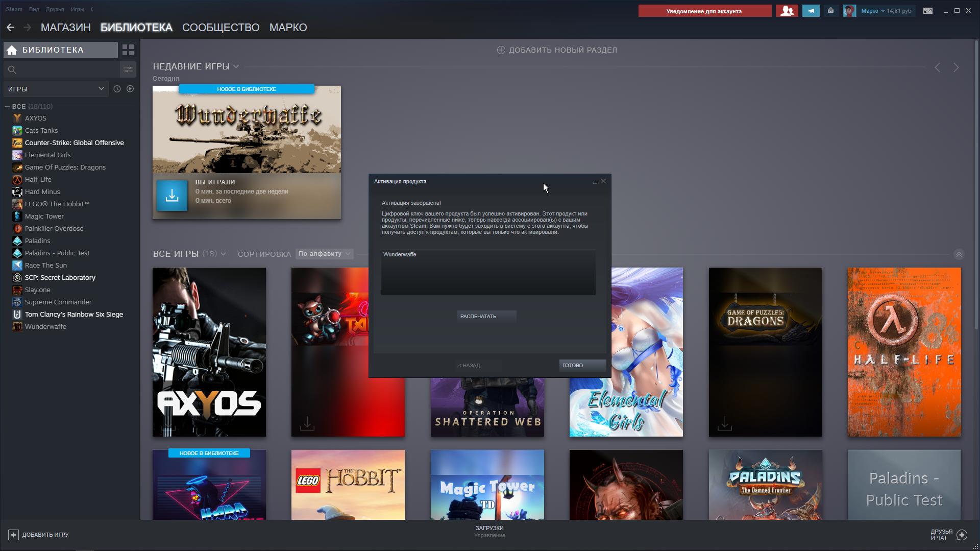Open the Game of Puzzles: Dragons cover
Viewport: 980px width, 551px height.
coord(765,352)
